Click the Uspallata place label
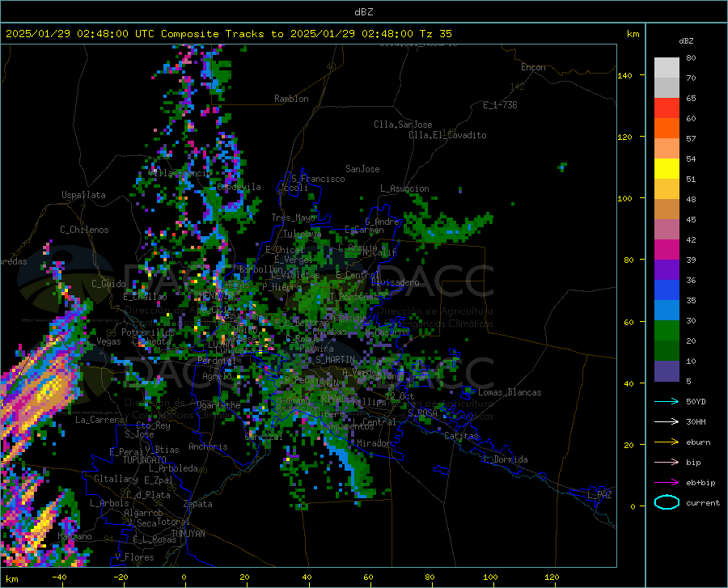 pyautogui.click(x=83, y=195)
